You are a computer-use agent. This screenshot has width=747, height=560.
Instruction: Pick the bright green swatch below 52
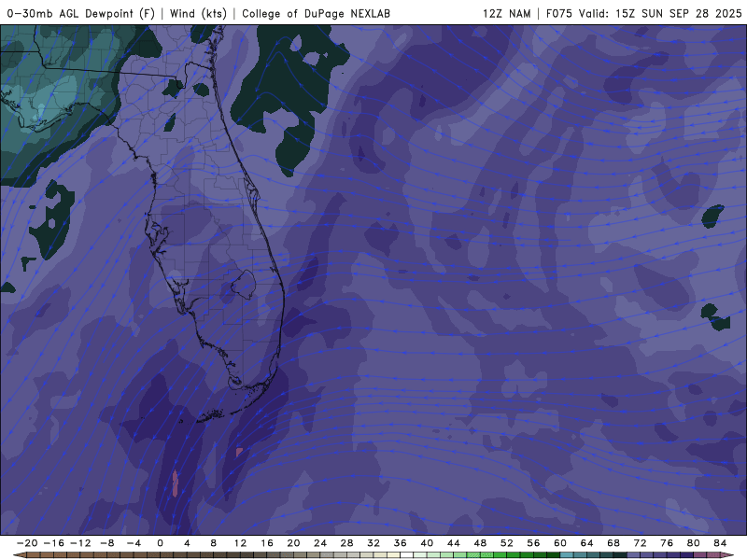click(514, 555)
